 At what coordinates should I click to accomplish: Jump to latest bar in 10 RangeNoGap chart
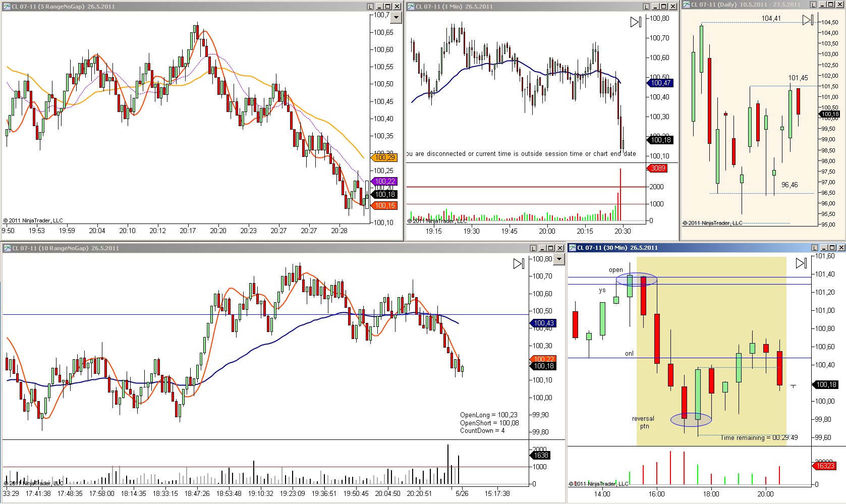point(519,263)
